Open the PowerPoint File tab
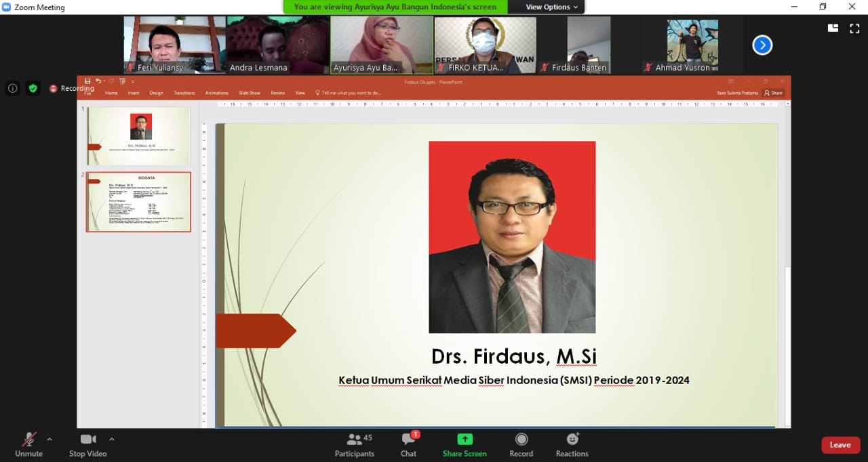The image size is (868, 462). (87, 93)
